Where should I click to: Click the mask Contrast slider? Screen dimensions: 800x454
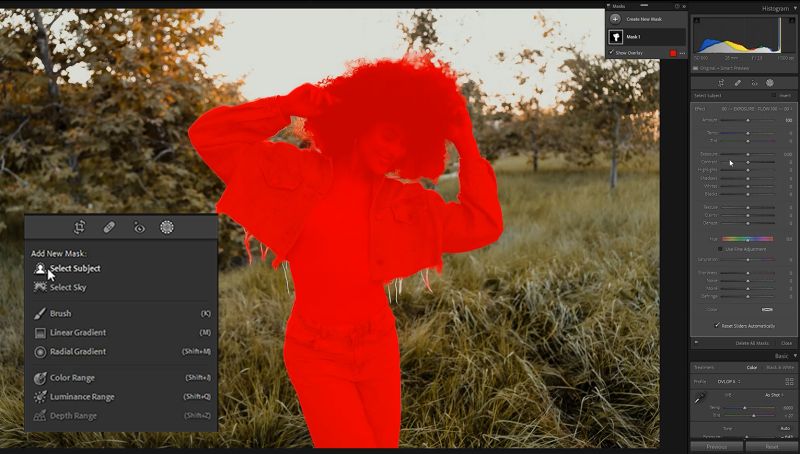(748, 162)
